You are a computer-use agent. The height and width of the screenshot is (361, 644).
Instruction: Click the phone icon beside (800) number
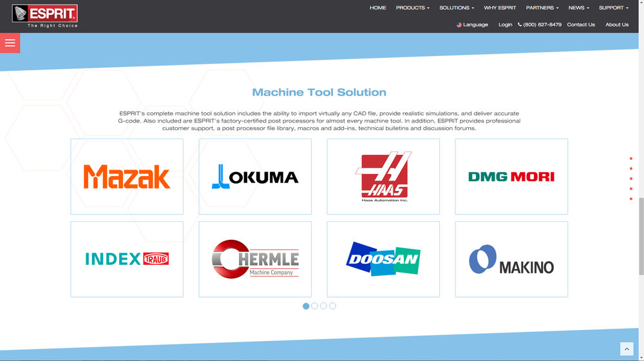point(520,24)
